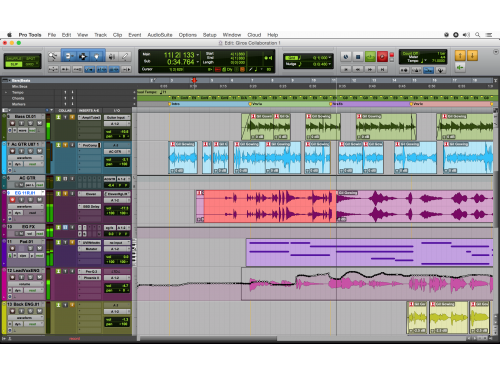Open the Clip menu
This screenshot has width=500, height=375.
(x=117, y=35)
